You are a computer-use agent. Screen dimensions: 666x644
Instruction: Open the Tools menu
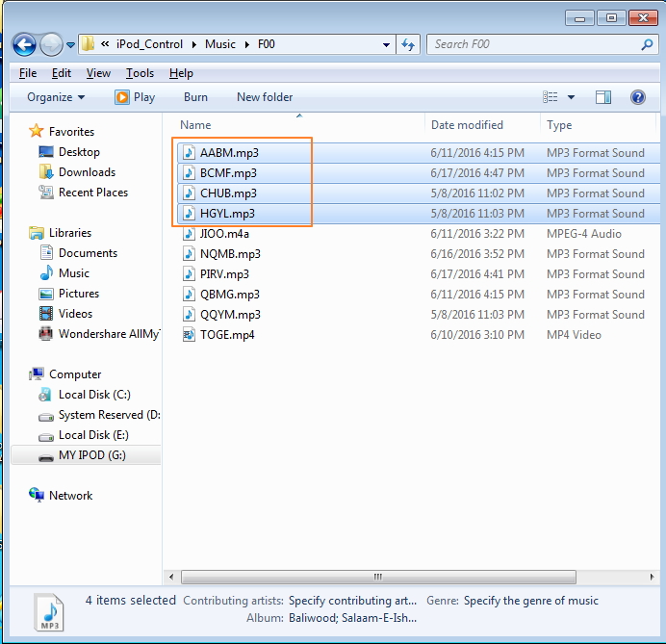click(140, 73)
